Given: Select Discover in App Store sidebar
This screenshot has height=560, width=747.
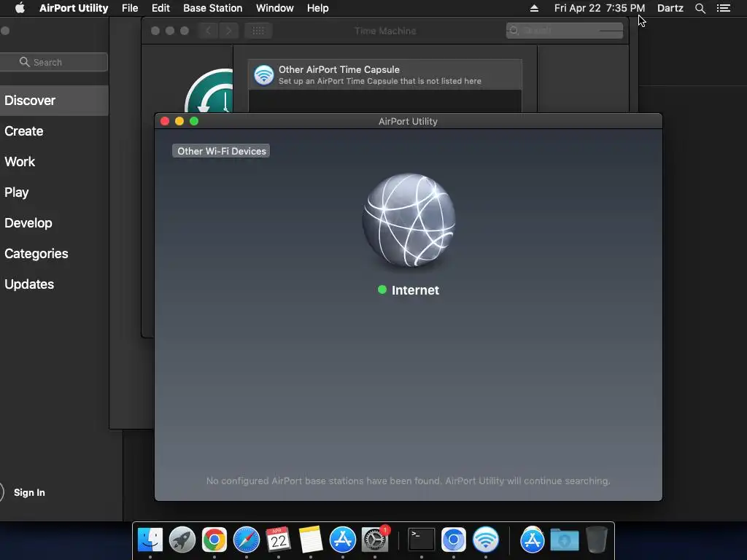Looking at the screenshot, I should [x=54, y=101].
